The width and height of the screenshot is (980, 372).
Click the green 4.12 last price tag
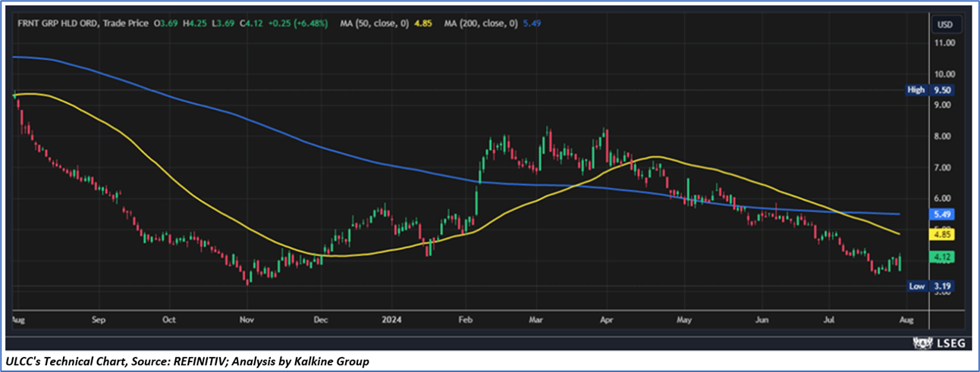pos(944,258)
